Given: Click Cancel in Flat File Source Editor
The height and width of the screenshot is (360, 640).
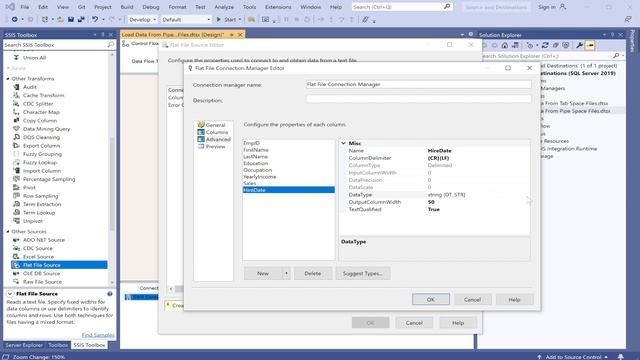Looking at the screenshot, I should (414, 323).
